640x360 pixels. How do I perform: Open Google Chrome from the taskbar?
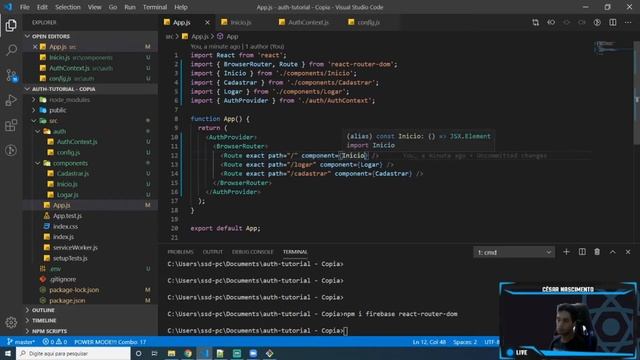188,353
